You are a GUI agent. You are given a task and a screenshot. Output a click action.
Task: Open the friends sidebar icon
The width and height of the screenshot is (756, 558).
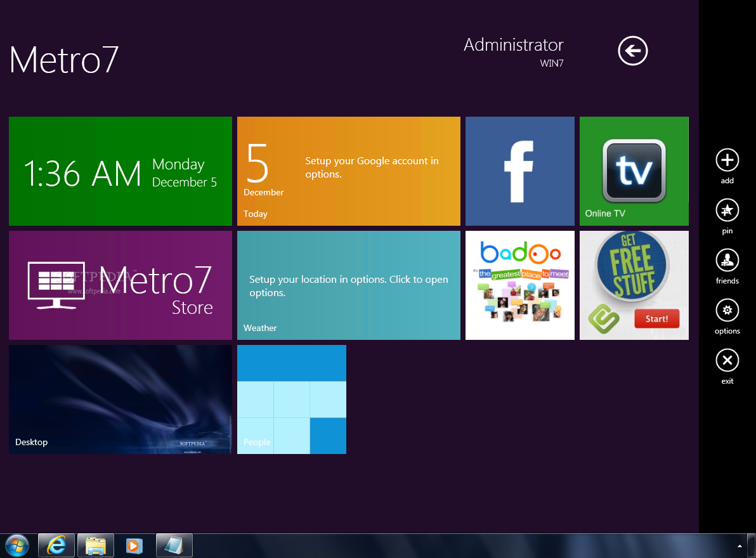click(x=727, y=260)
